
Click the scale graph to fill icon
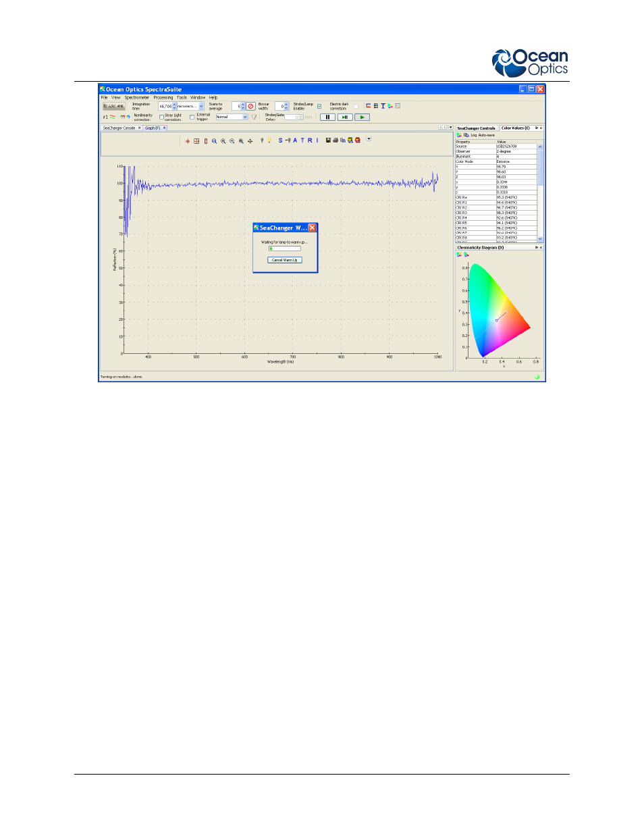pos(196,141)
